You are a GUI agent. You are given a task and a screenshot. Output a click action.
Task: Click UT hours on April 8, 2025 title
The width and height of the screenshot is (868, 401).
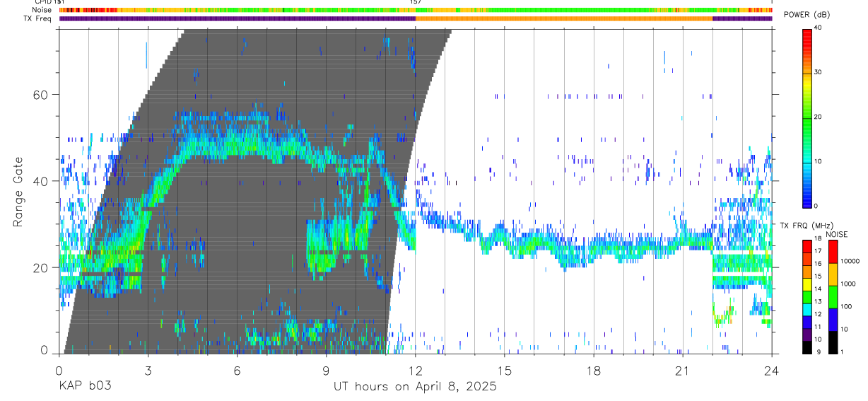coord(415,387)
